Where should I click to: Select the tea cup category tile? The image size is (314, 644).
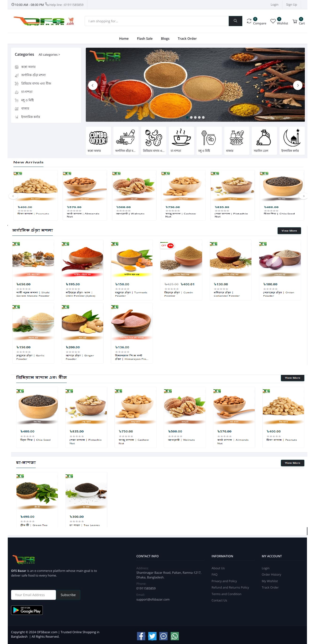click(181, 141)
